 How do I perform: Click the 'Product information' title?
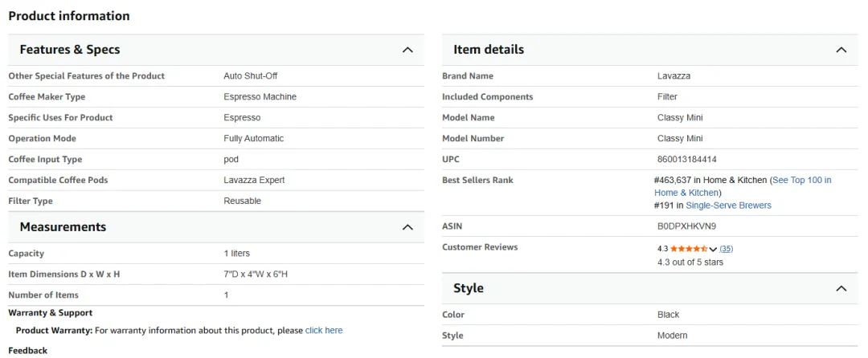point(69,16)
